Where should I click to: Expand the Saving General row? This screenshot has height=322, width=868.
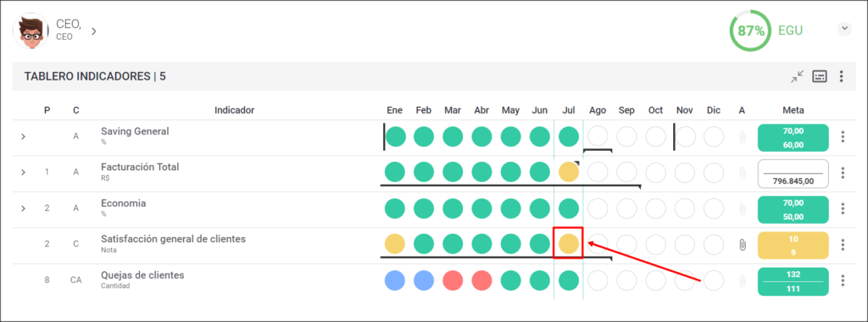tap(23, 136)
